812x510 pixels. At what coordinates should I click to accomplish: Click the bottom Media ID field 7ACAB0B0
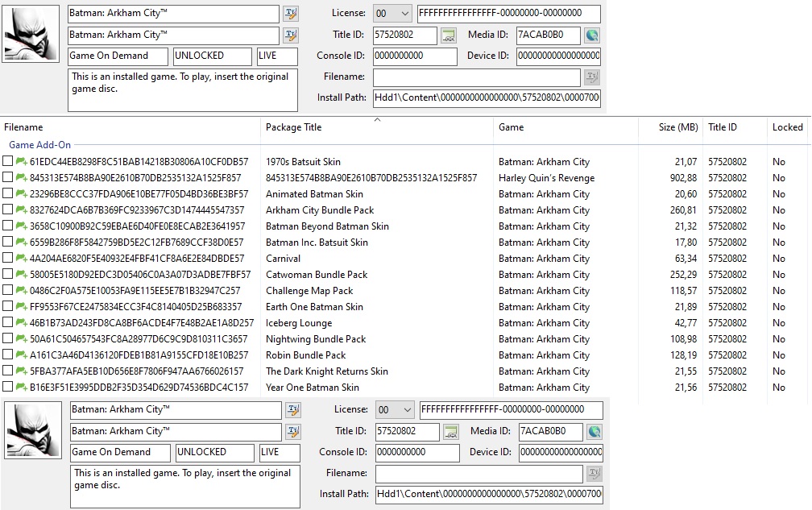[x=550, y=431]
